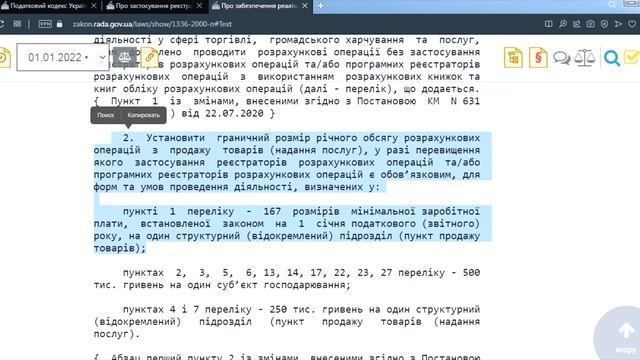Open the comments speech bubbles icon
This screenshot has height=360, width=640.
point(562,58)
